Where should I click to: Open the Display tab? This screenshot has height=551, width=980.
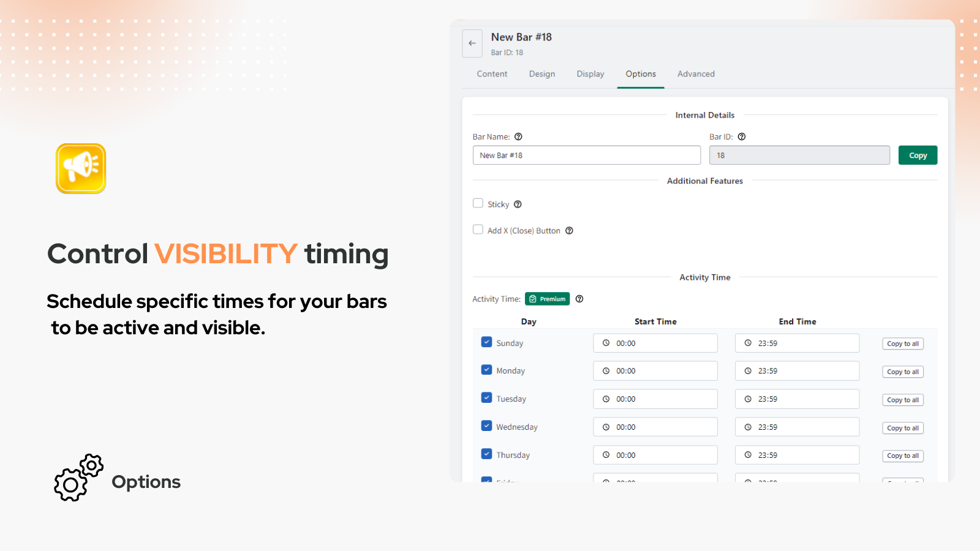(x=590, y=74)
